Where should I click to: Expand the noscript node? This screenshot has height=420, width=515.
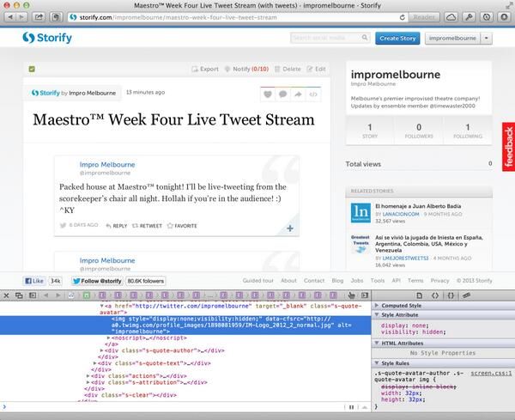[109, 338]
